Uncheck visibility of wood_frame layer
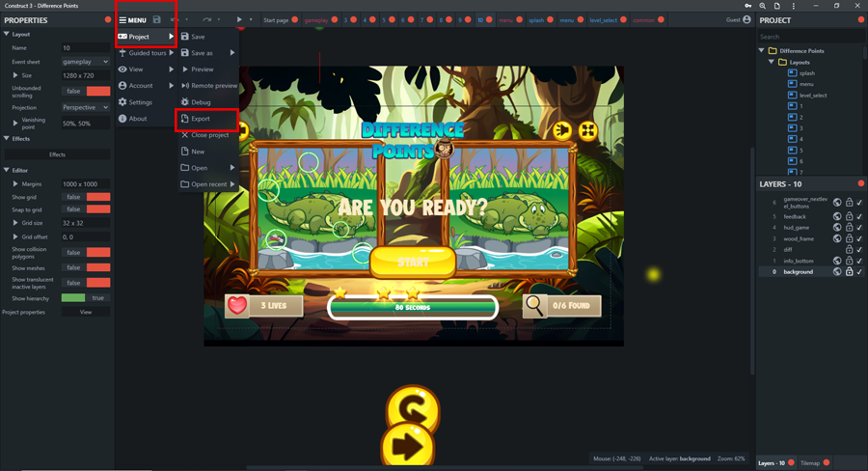Image resolution: width=868 pixels, height=471 pixels. pos(859,238)
